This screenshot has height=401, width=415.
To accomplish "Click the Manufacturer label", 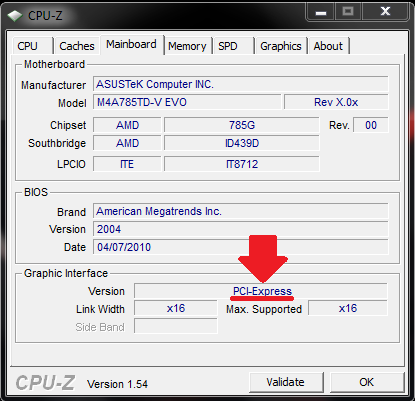I will [x=53, y=85].
